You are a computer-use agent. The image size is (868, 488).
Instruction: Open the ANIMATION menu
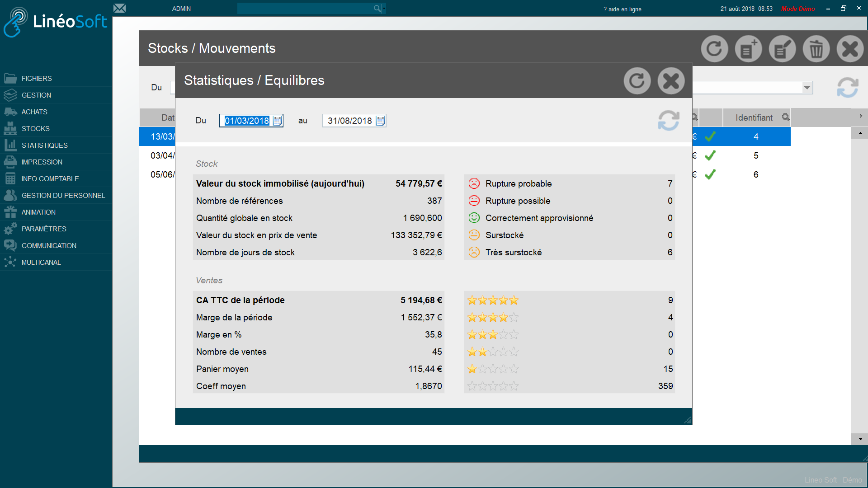click(x=56, y=212)
